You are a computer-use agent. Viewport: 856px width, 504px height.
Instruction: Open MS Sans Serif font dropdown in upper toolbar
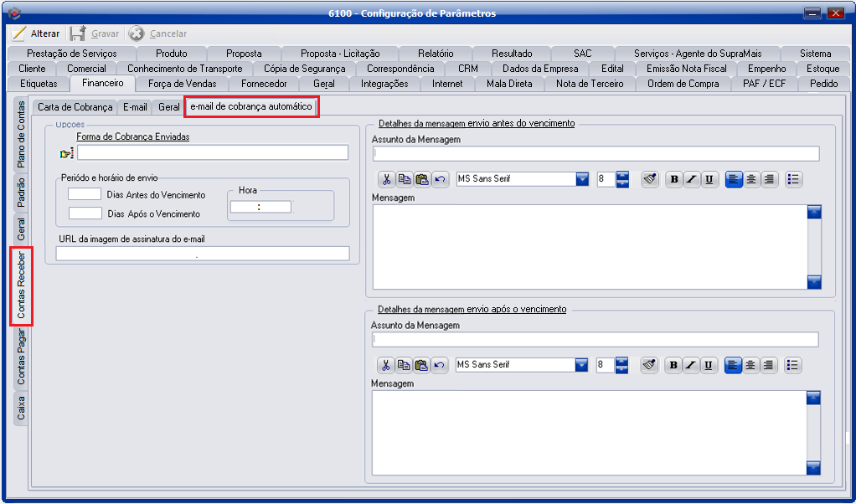(582, 179)
